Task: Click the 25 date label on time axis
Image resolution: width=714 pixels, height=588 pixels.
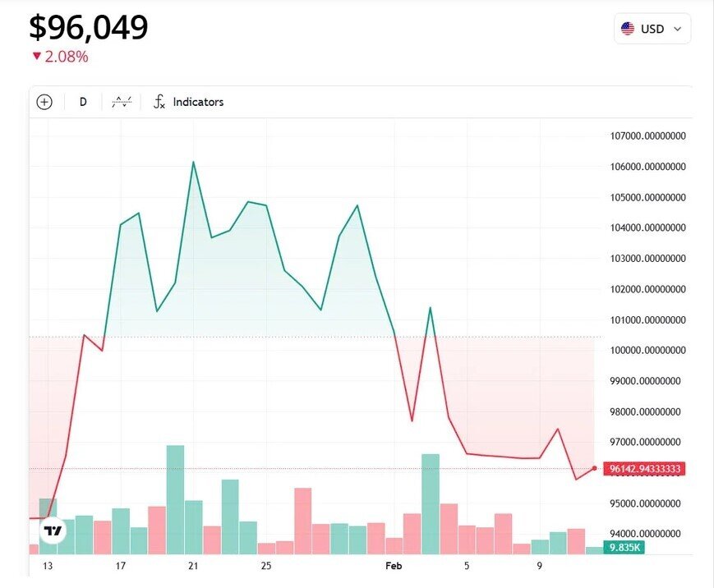Action: click(266, 566)
